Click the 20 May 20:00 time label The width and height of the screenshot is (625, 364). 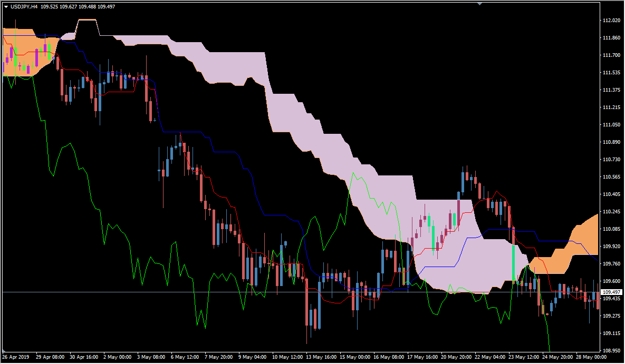click(x=456, y=357)
